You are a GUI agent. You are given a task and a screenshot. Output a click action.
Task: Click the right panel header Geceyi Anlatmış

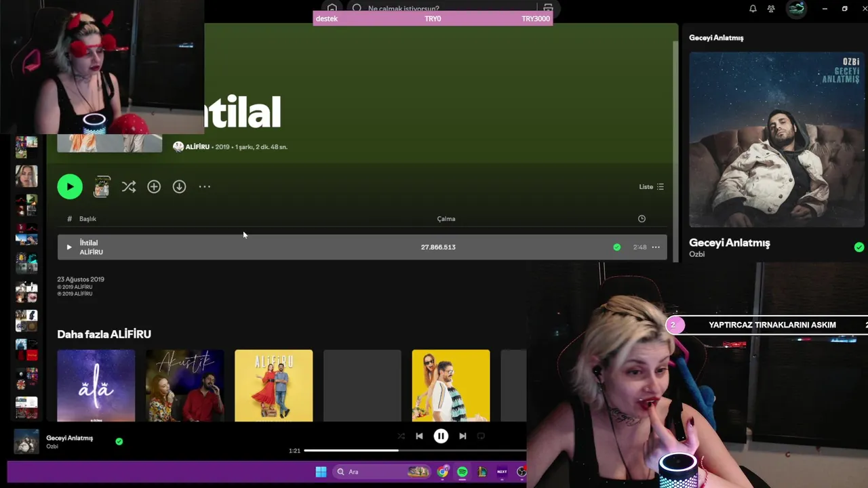[716, 38]
